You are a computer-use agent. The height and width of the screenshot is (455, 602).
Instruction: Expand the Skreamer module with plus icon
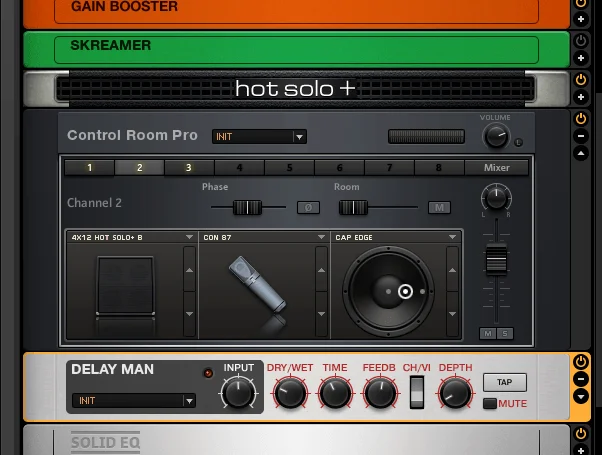point(581,59)
